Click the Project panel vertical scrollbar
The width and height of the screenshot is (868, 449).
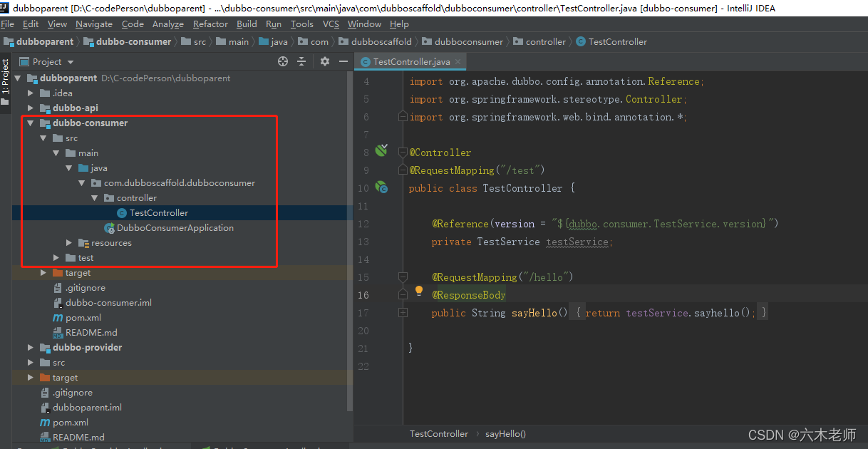coord(349,242)
